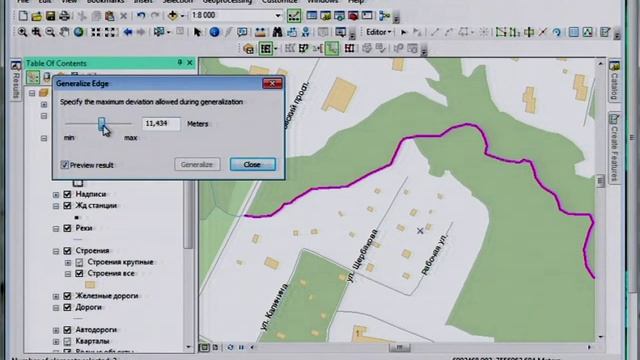Open Find binoculars tool
Viewport: 640px width, 360px height.
coord(278,32)
